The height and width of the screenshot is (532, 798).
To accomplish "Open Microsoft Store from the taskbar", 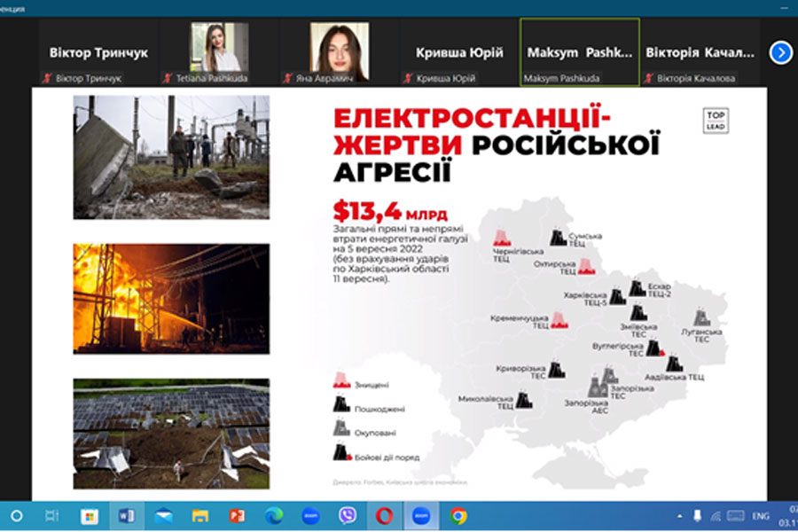I will click(x=89, y=515).
